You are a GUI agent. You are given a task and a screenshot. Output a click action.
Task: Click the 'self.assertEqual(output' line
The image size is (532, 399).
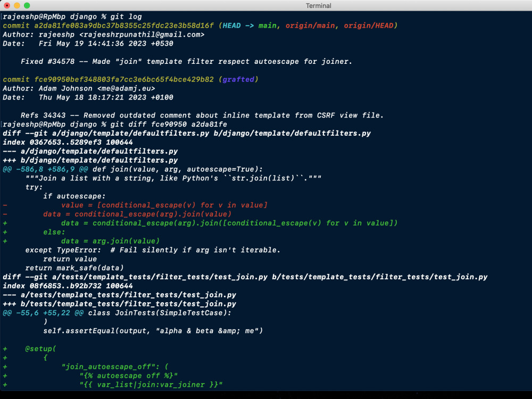pos(153,331)
